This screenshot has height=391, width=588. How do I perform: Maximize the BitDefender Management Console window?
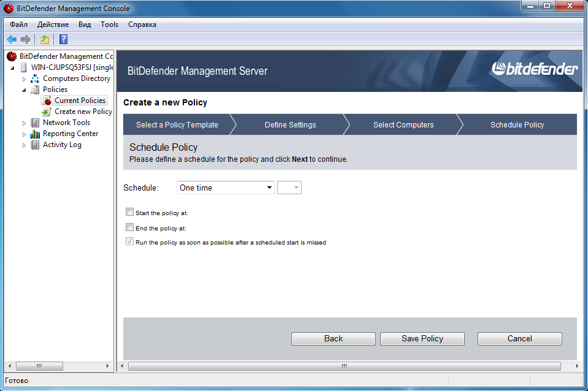click(547, 6)
